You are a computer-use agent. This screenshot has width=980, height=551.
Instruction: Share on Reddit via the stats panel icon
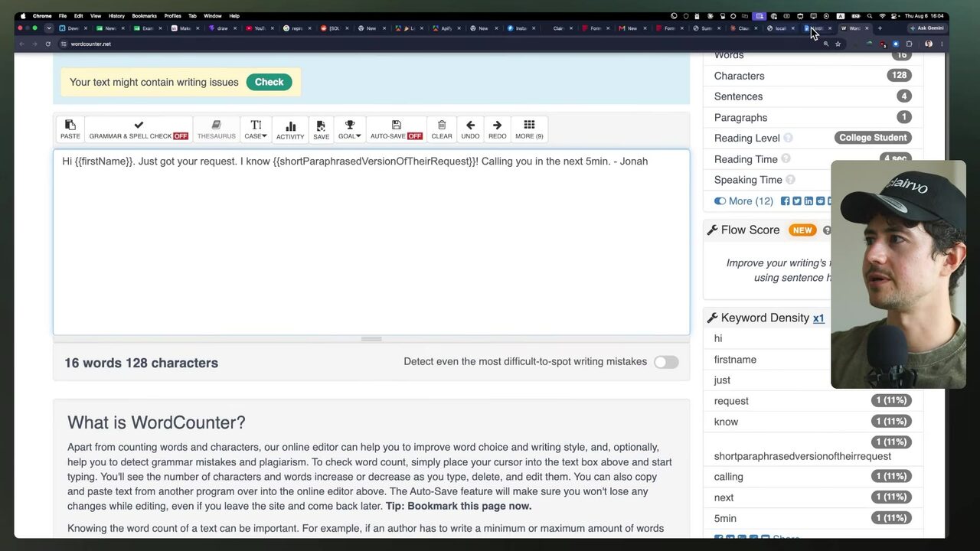pos(820,201)
